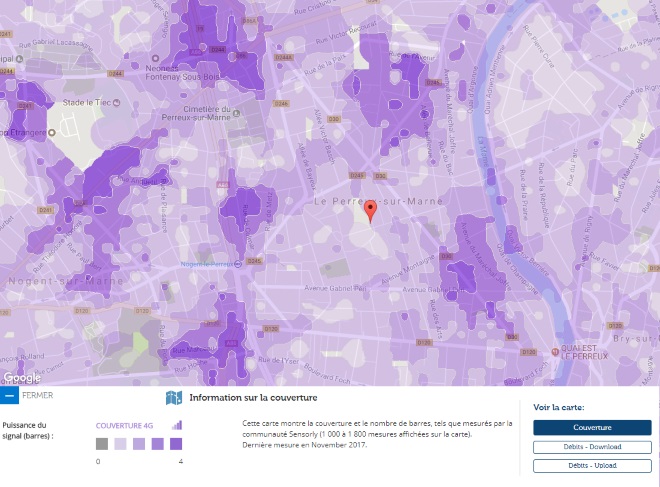Click the La Marne river label
The image size is (660, 487).
(x=485, y=151)
